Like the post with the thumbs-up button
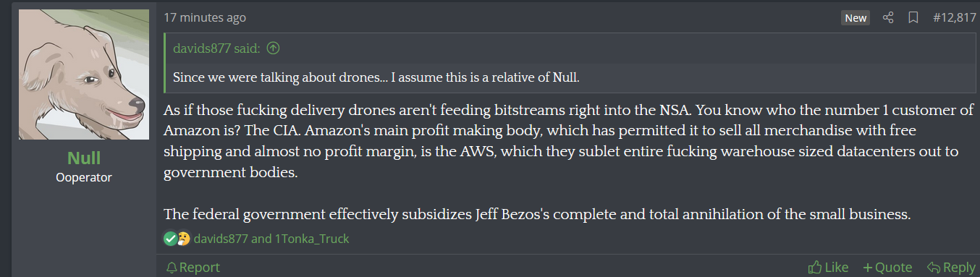 pyautogui.click(x=828, y=267)
